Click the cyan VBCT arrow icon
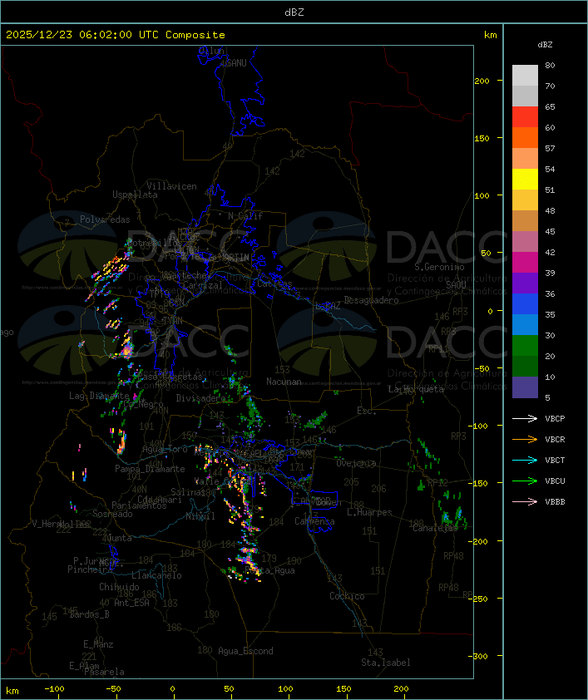588x700 pixels. pyautogui.click(x=525, y=460)
